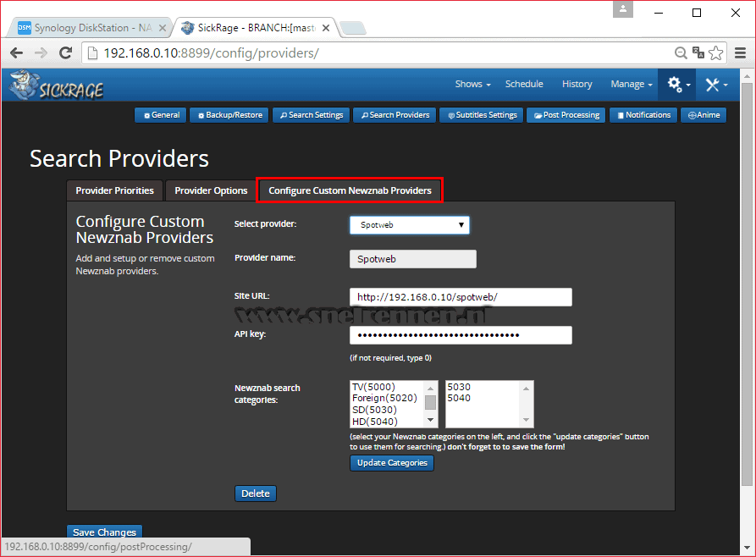
Task: Click the page scroll-down arrow
Action: click(x=747, y=548)
